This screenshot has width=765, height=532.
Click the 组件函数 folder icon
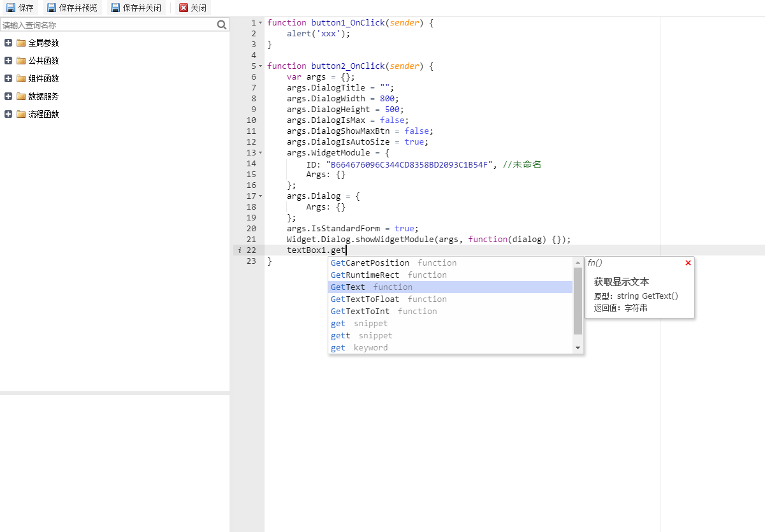[x=21, y=78]
